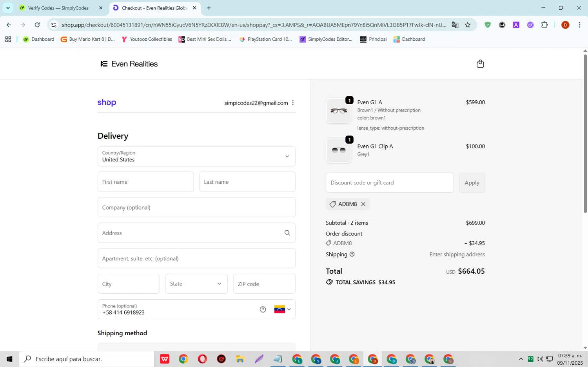The width and height of the screenshot is (588, 367).
Task: Open the tab search dropdown arrow
Action: click(x=8, y=8)
